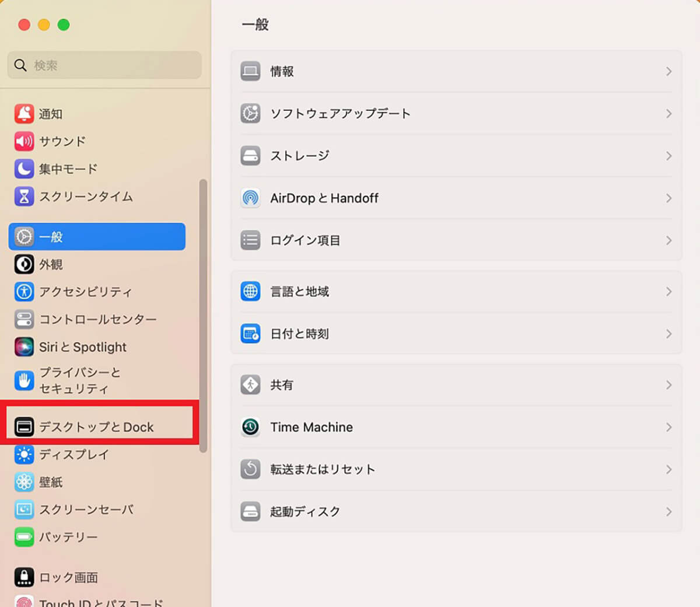The image size is (700, 607).
Task: Click the AirDrop と Handoff icon
Action: pyautogui.click(x=250, y=198)
